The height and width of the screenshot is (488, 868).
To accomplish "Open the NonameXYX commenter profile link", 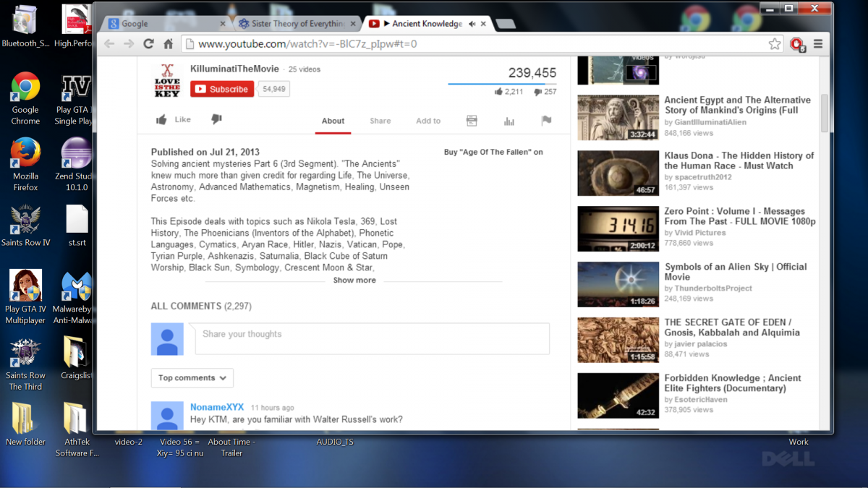I will click(217, 407).
